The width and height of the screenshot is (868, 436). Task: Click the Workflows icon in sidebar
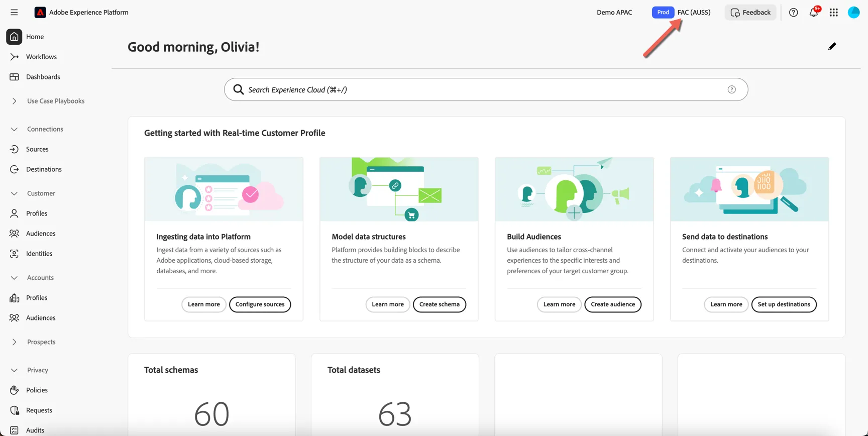[x=14, y=57]
